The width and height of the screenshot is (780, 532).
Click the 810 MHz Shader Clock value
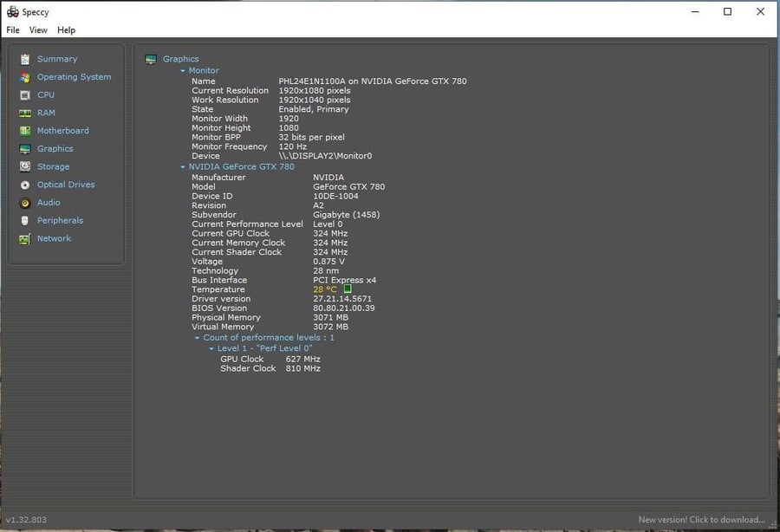pyautogui.click(x=303, y=368)
